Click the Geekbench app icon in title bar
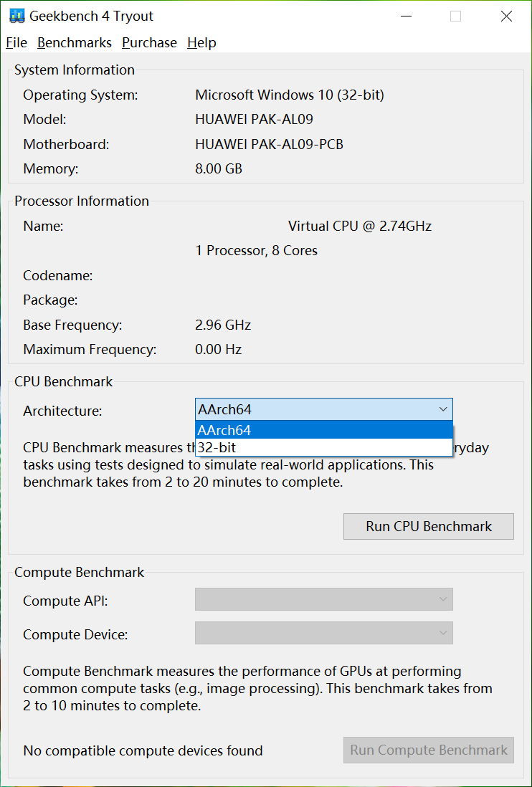This screenshot has width=532, height=787. [16, 16]
